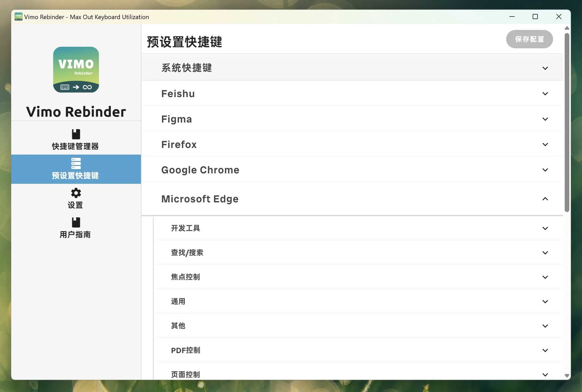
Task: Click the scrollbar down arrow
Action: 567,375
